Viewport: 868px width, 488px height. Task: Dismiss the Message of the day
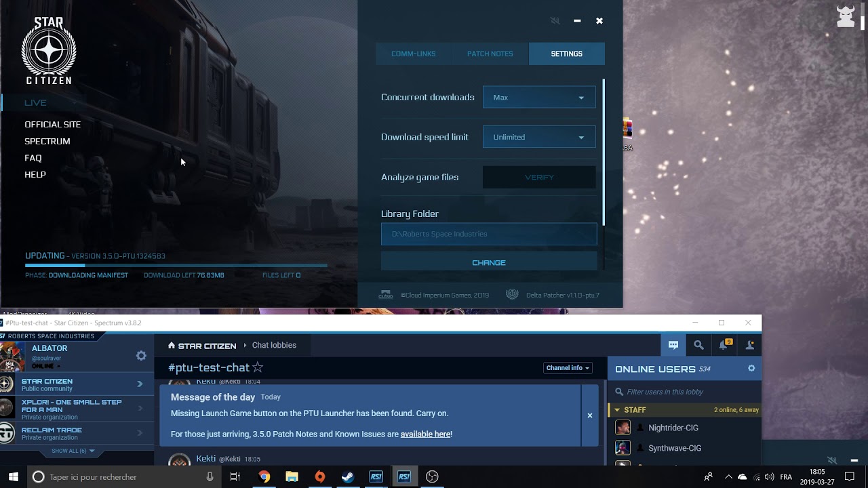click(589, 415)
